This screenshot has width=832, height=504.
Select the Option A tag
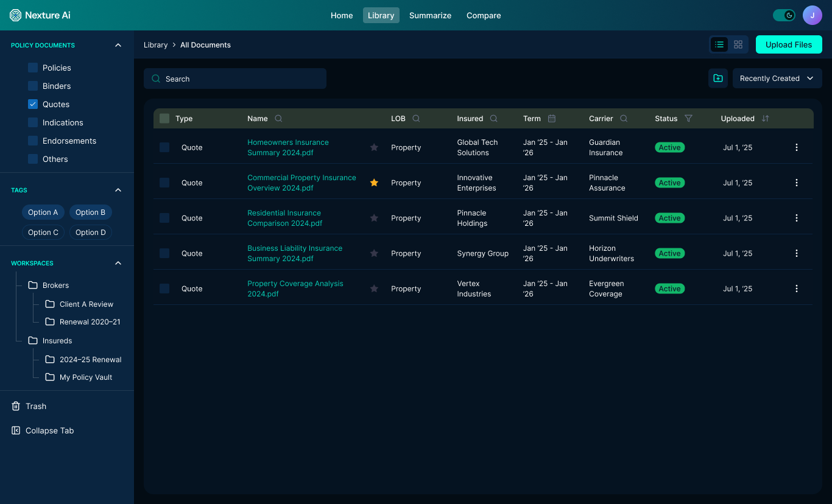[x=43, y=212]
